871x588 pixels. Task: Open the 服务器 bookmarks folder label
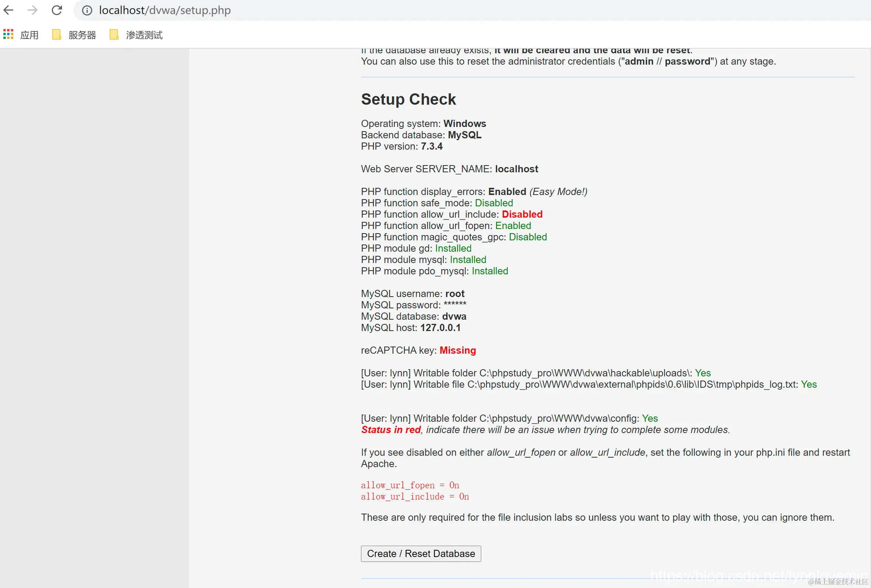pos(82,35)
